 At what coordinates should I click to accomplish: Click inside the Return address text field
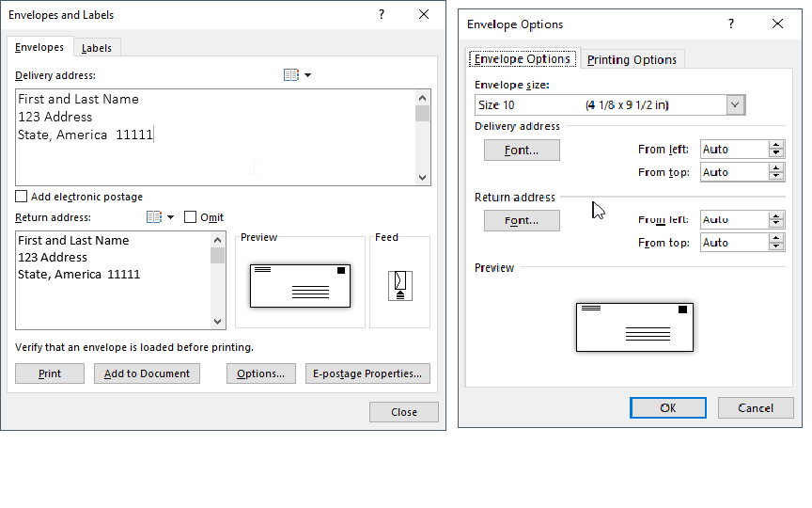tap(113, 292)
